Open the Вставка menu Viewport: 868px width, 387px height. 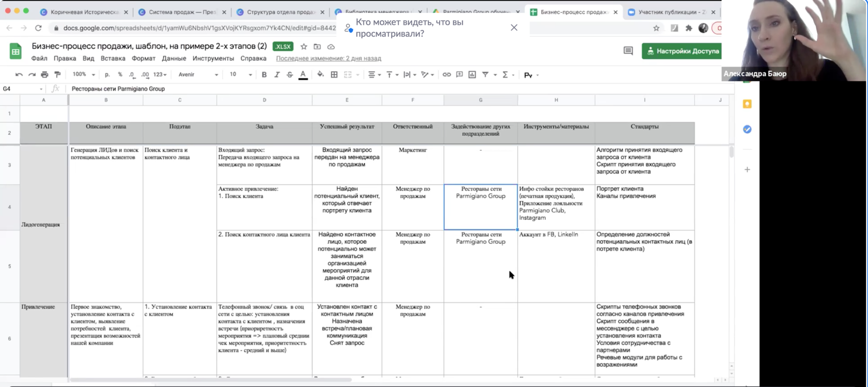[x=113, y=58]
